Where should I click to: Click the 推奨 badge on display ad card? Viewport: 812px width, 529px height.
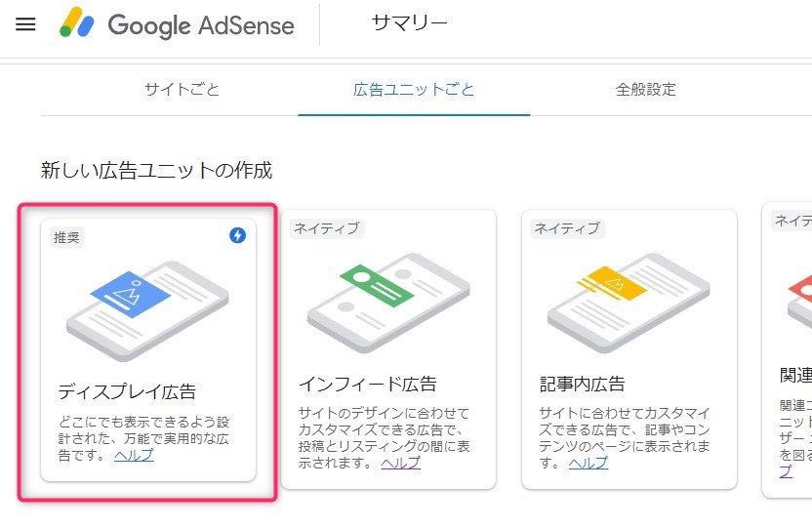[66, 237]
